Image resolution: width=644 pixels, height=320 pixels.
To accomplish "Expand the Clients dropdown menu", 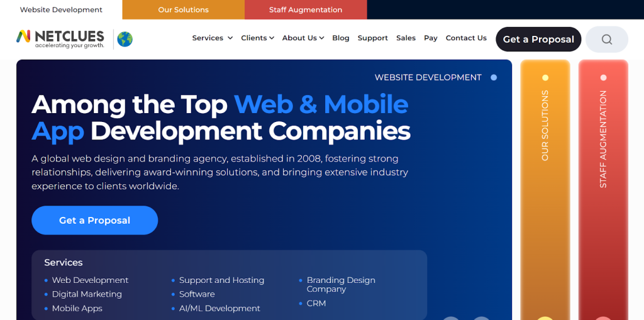I will [257, 38].
